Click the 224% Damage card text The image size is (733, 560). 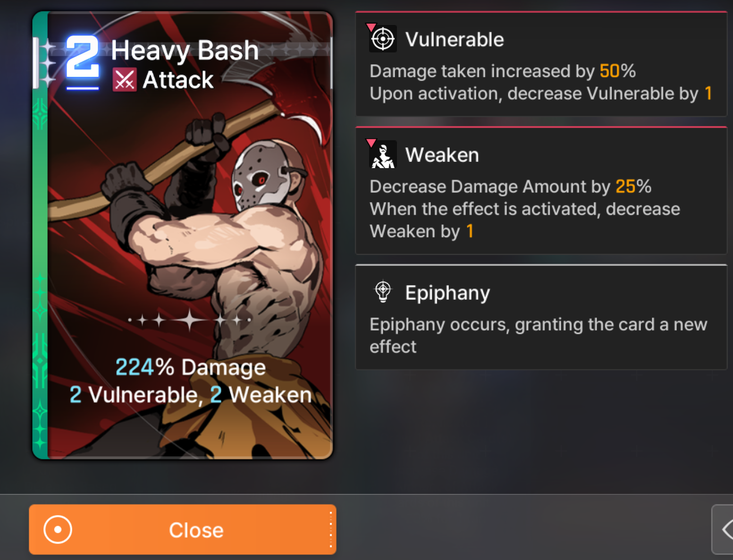click(x=191, y=367)
